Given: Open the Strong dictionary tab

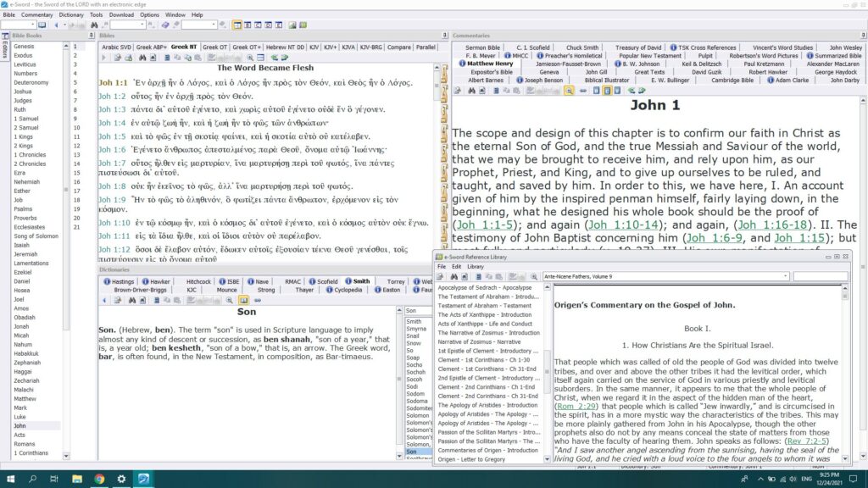Looking at the screenshot, I should tap(266, 290).
